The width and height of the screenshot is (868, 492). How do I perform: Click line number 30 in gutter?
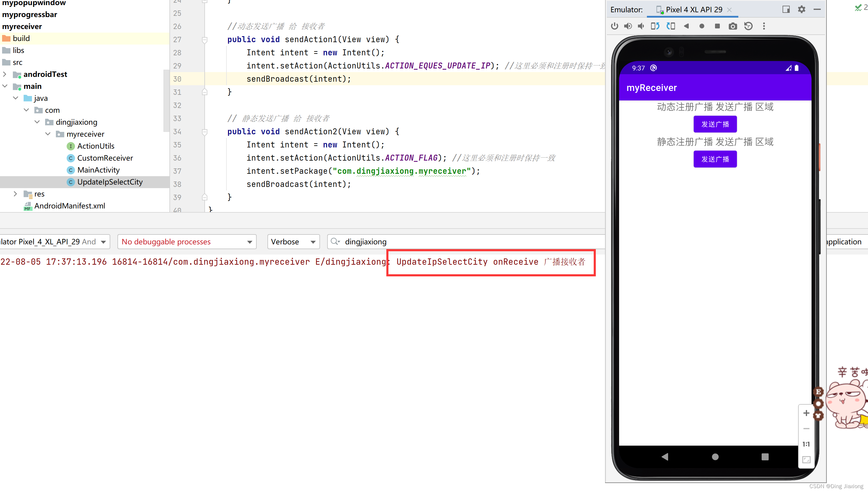click(x=177, y=79)
